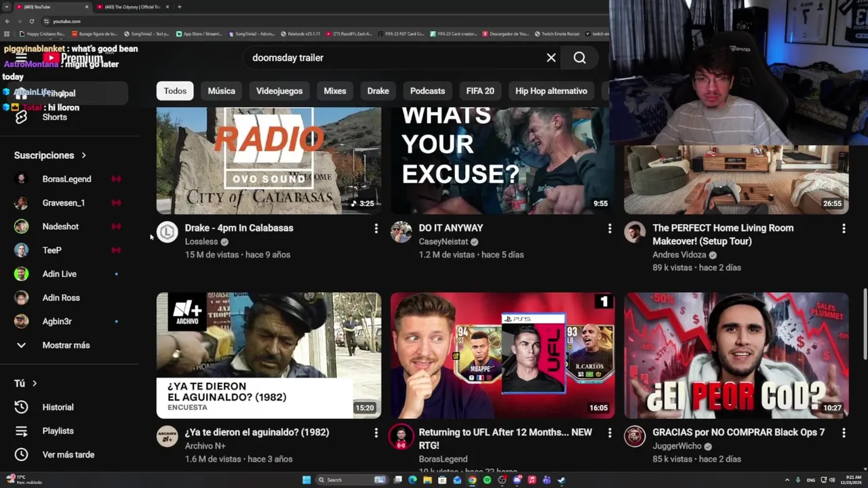
Task: Open Windows Start menu
Action: 307,480
